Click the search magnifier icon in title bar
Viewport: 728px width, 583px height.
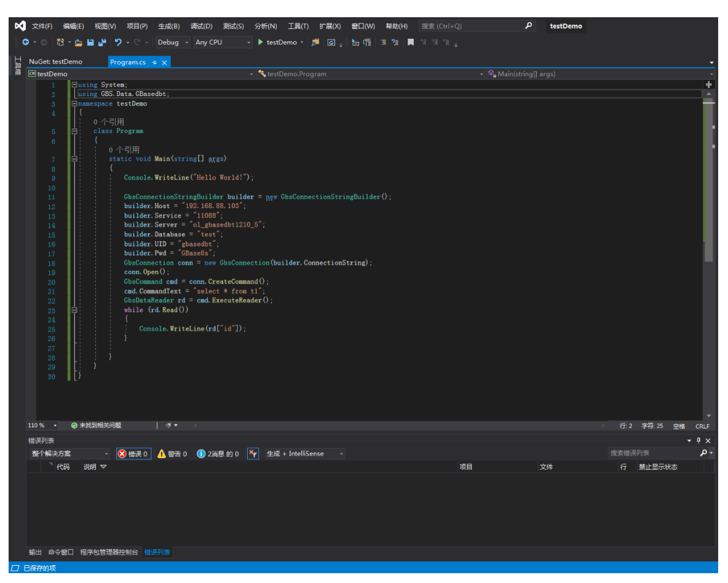528,26
